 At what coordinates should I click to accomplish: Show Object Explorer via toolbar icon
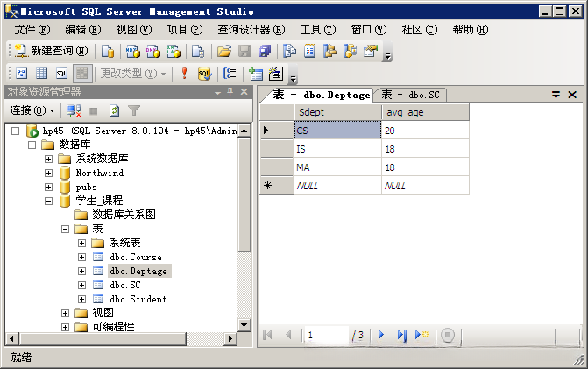[x=329, y=51]
